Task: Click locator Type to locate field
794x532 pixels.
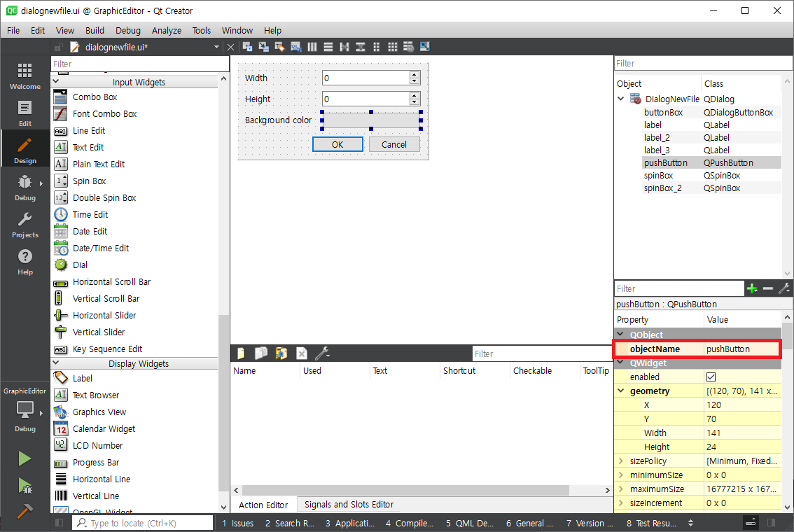Action: 143,523
